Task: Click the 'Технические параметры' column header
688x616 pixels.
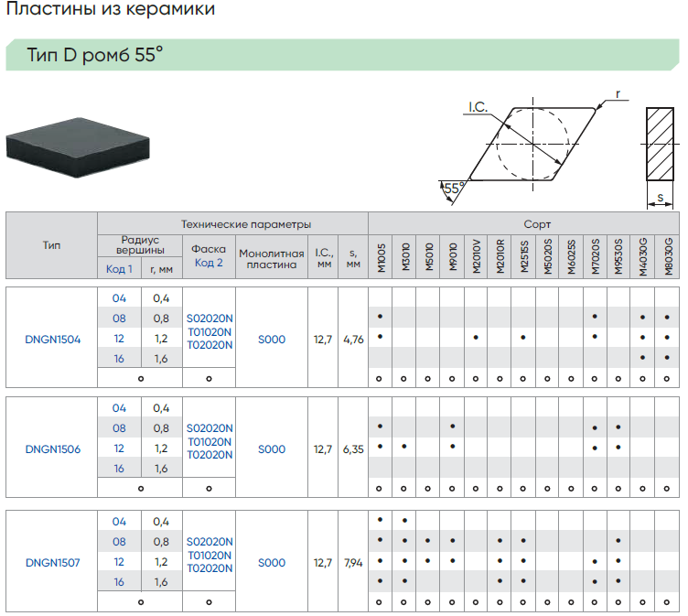Action: (x=246, y=224)
